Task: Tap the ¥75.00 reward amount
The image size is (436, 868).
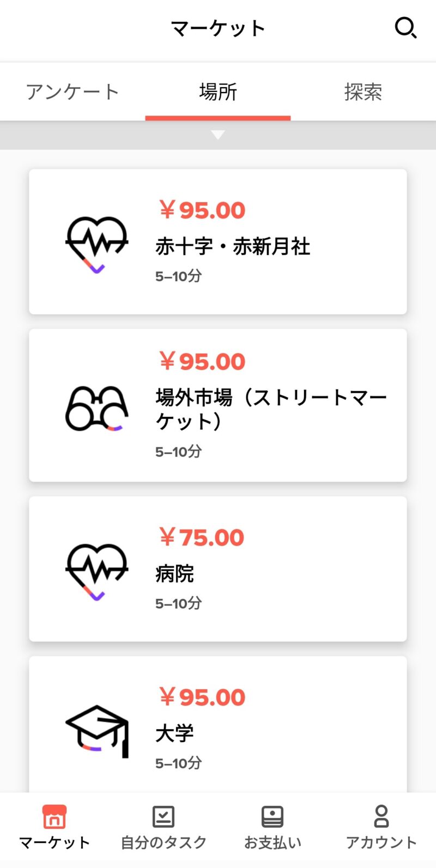Action: [202, 538]
